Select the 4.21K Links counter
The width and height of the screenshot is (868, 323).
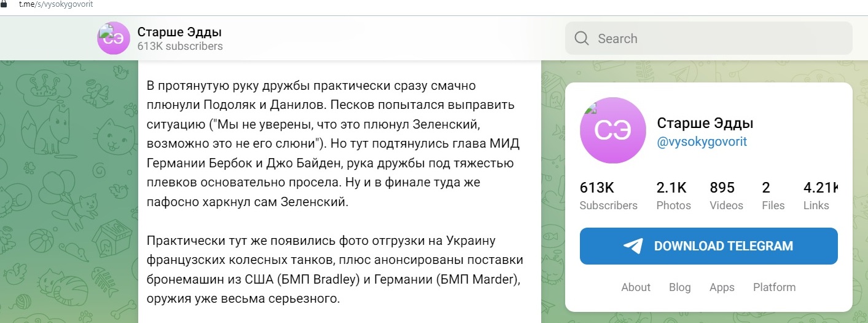click(821, 196)
